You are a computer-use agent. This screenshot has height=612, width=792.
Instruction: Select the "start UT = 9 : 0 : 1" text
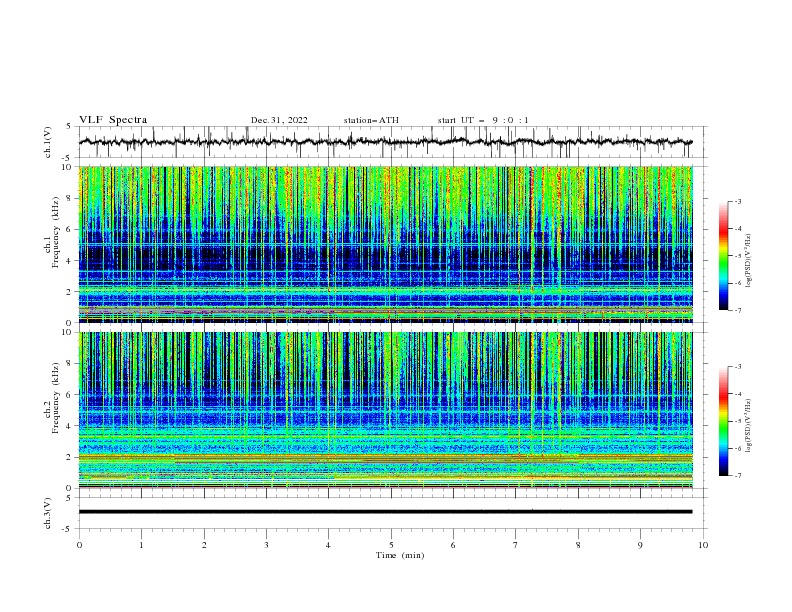click(x=483, y=120)
